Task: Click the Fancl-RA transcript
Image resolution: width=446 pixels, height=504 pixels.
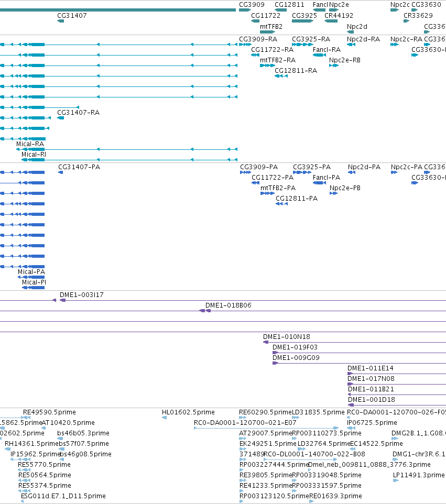Action: pos(320,56)
